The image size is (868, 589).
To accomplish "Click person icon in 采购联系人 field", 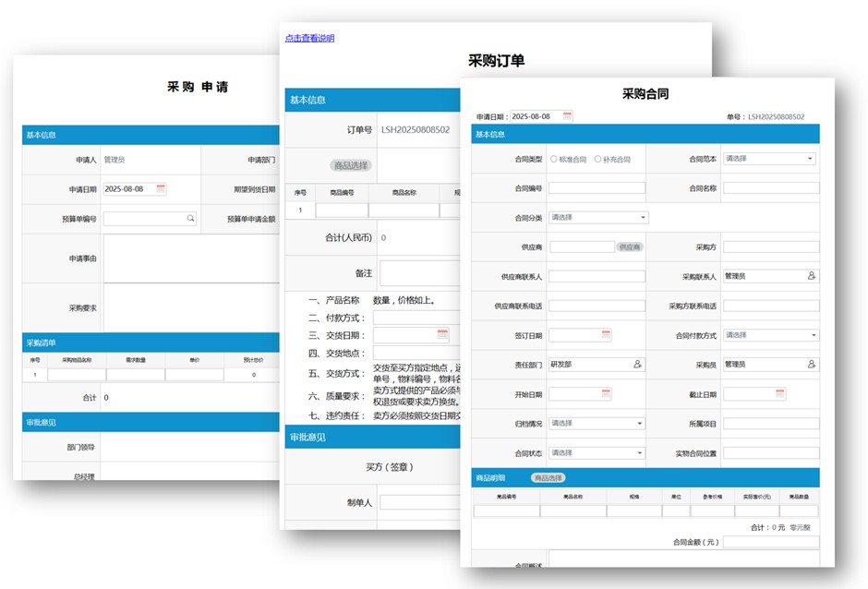I will tap(812, 276).
